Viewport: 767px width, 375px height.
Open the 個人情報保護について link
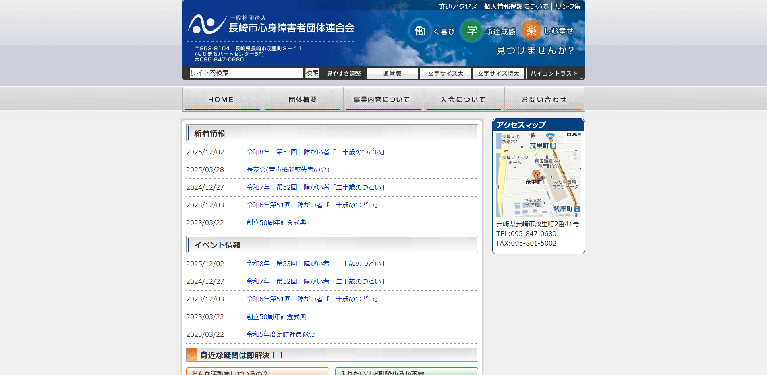pyautogui.click(x=516, y=6)
